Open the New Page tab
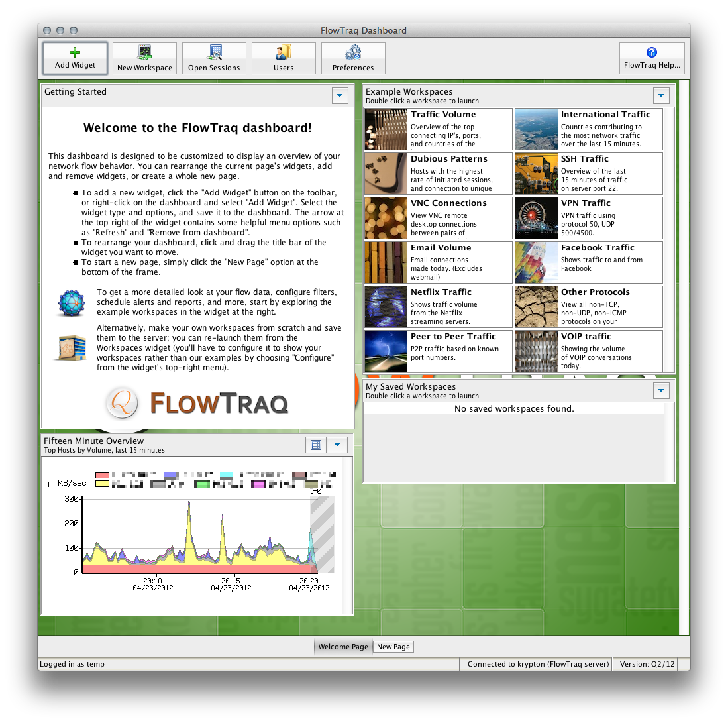 [393, 647]
